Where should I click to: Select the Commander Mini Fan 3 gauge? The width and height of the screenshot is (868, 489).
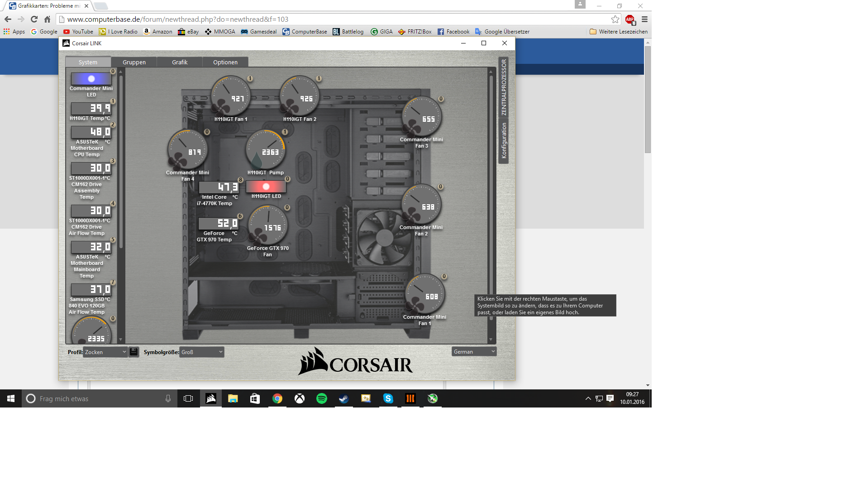tap(421, 116)
